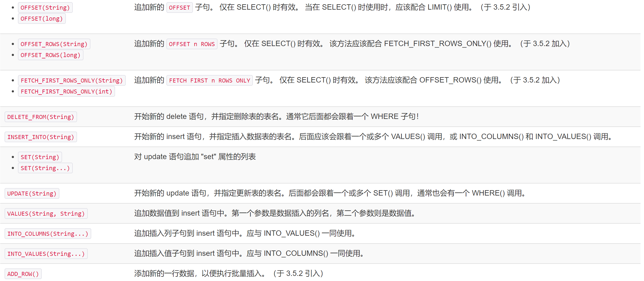Select INTO_VALUES(String...) method cell
The height and width of the screenshot is (281, 644).
[46, 254]
